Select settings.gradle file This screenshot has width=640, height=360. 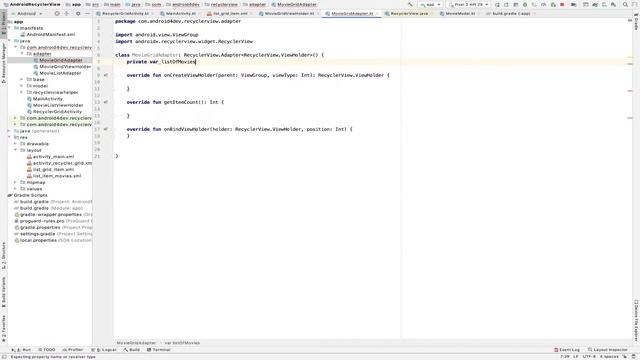pyautogui.click(x=37, y=234)
